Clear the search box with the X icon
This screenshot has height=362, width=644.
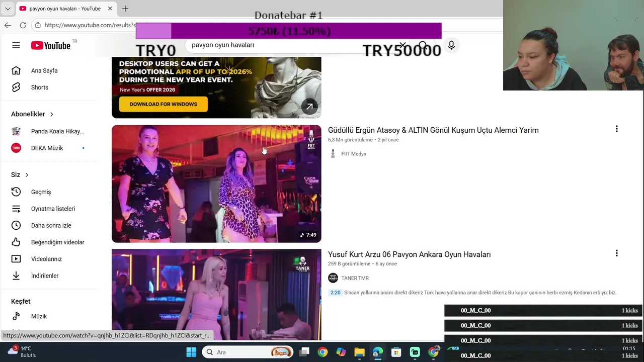[x=403, y=45]
